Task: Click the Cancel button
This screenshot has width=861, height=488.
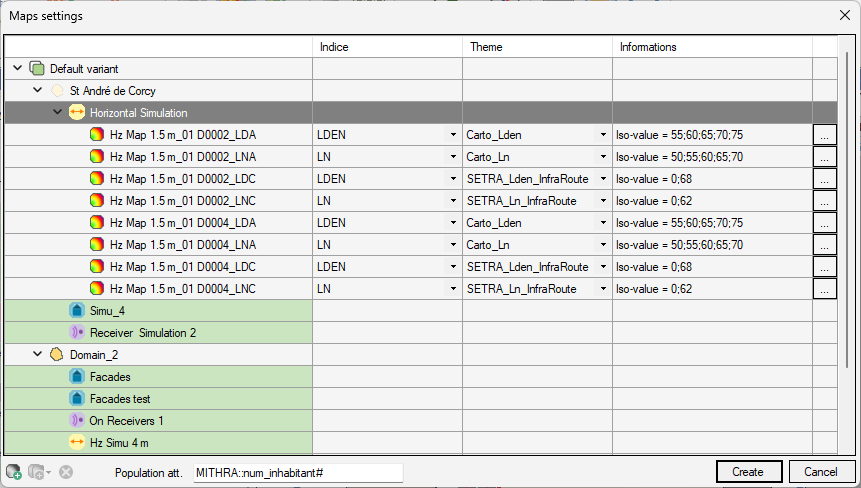Action: pos(821,472)
